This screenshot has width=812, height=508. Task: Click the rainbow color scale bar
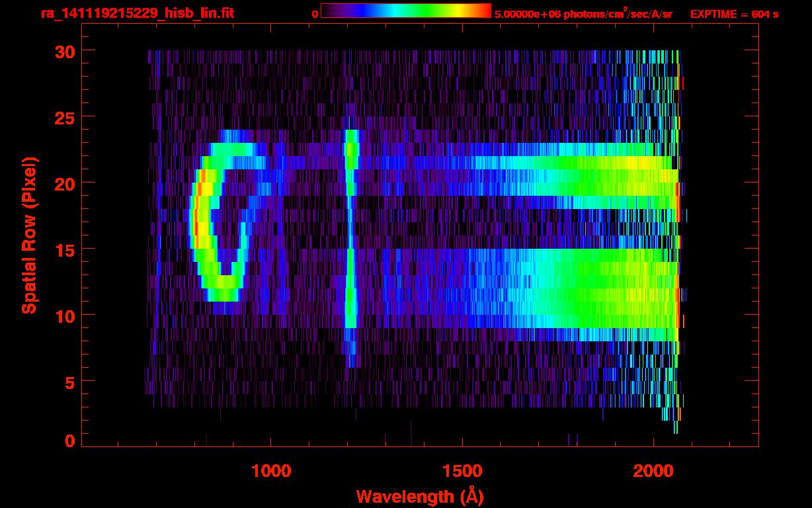(x=406, y=11)
